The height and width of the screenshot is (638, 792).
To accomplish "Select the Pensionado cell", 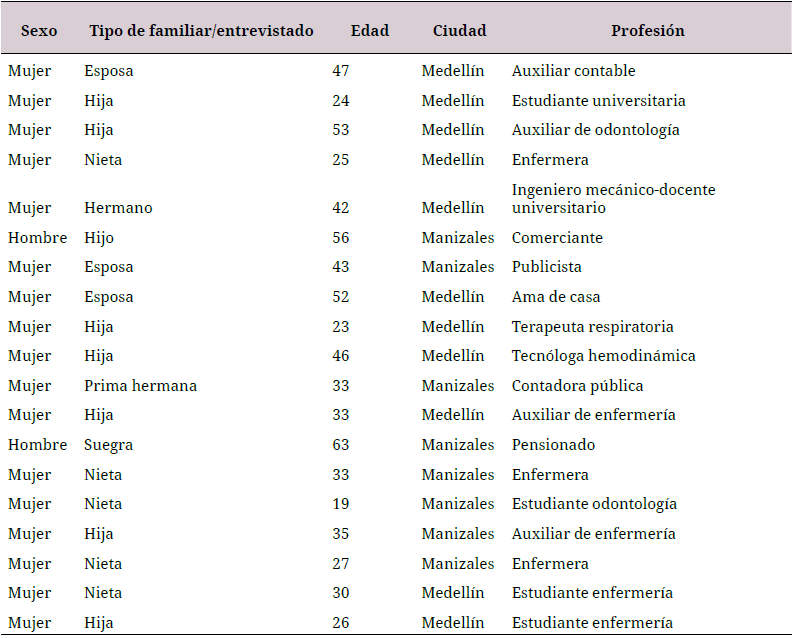I will [553, 445].
